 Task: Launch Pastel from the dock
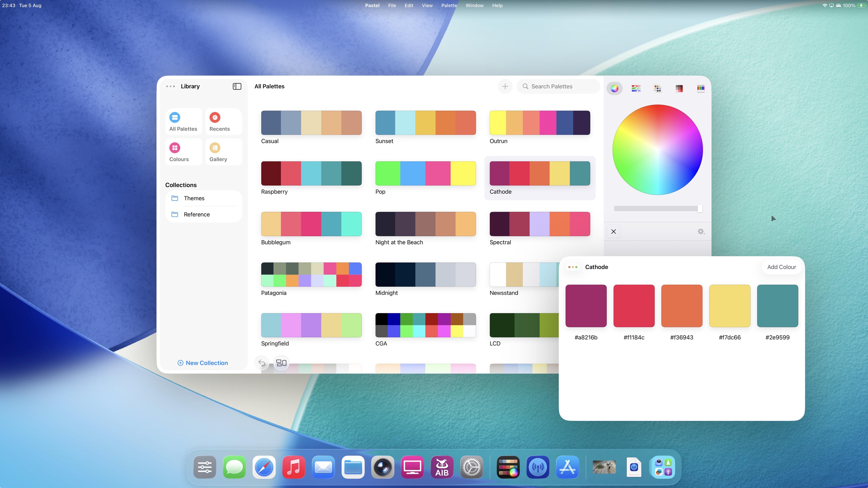(x=508, y=467)
